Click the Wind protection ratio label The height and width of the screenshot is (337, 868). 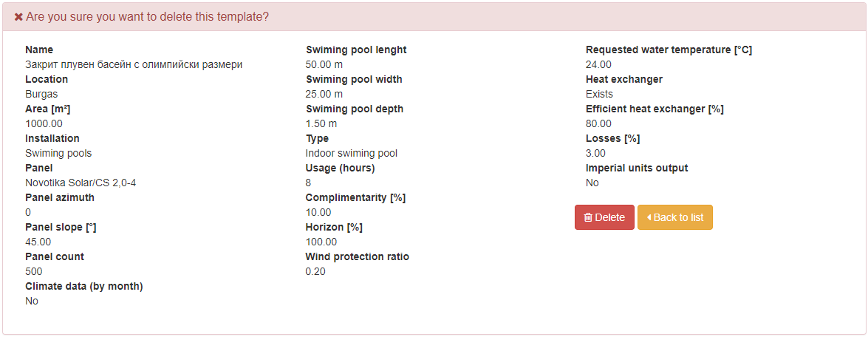(x=358, y=256)
